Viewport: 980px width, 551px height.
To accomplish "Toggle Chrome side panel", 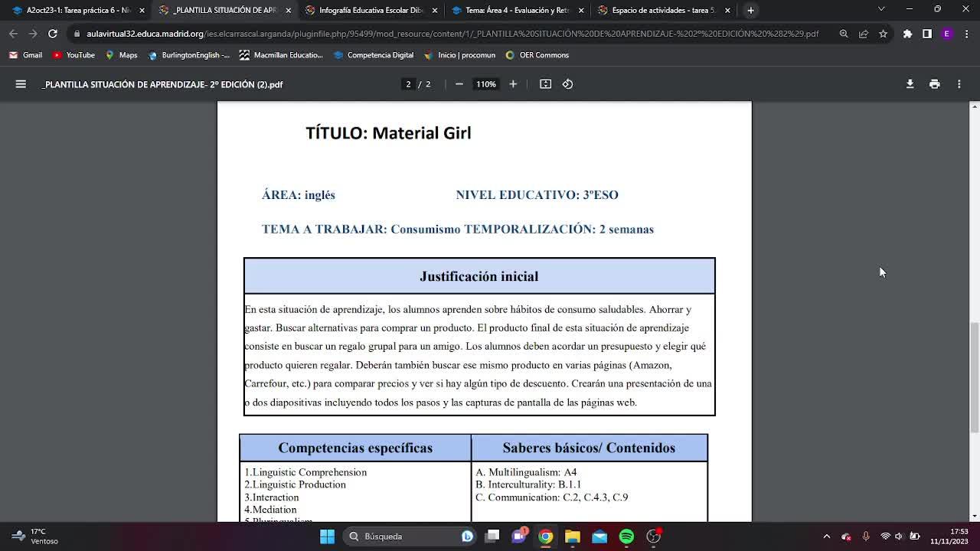I will click(x=927, y=34).
